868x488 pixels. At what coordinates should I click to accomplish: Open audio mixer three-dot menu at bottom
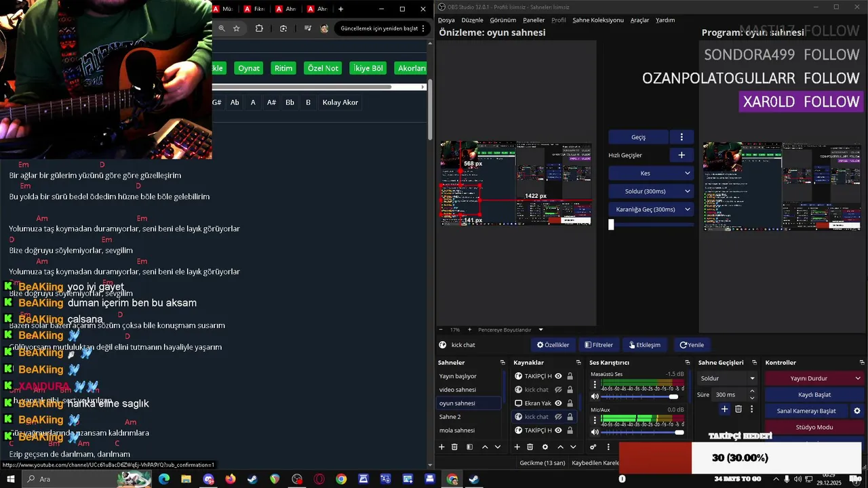point(608,447)
